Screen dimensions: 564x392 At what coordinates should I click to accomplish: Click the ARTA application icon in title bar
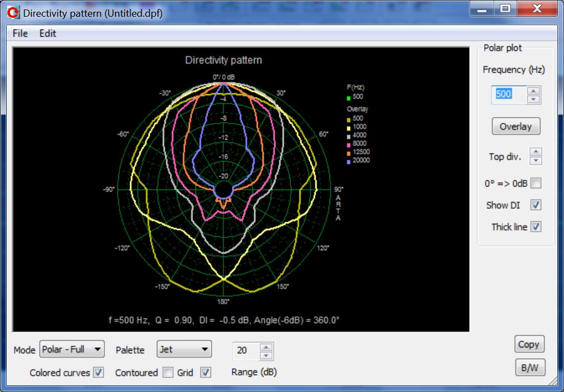[13, 13]
